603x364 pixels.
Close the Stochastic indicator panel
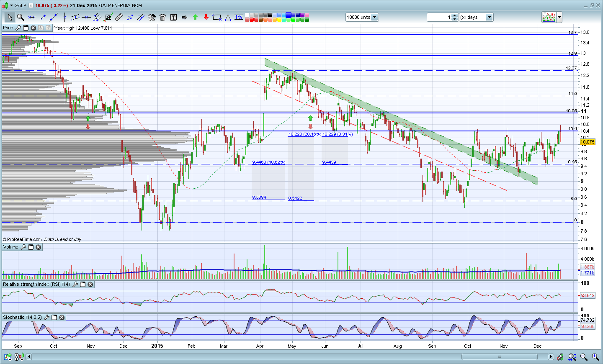(x=62, y=318)
